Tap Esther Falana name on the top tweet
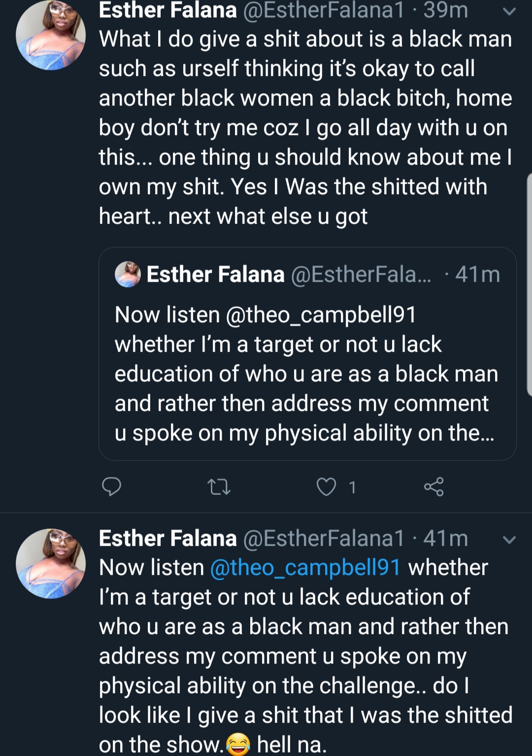 (167, 10)
